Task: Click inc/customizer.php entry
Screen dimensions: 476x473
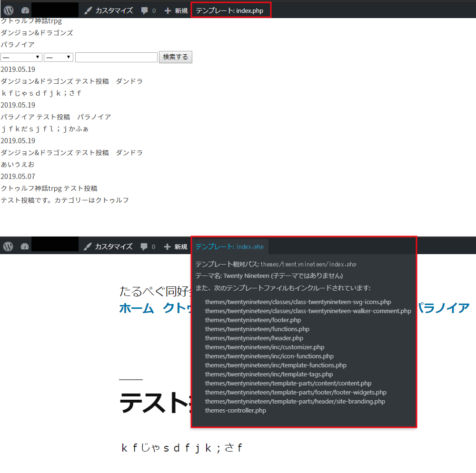Action: pos(264,347)
